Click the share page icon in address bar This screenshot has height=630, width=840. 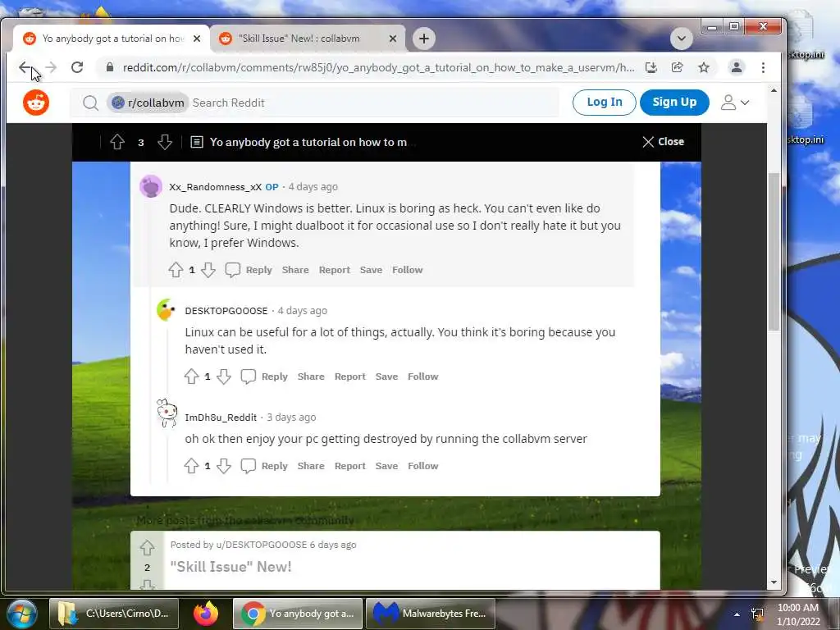pyautogui.click(x=677, y=67)
